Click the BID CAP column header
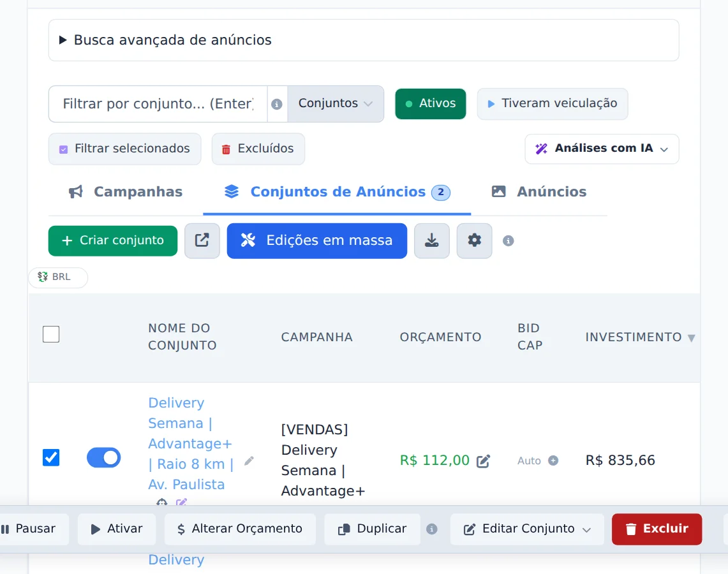Screen dimensions: 728x574 (x=530, y=336)
